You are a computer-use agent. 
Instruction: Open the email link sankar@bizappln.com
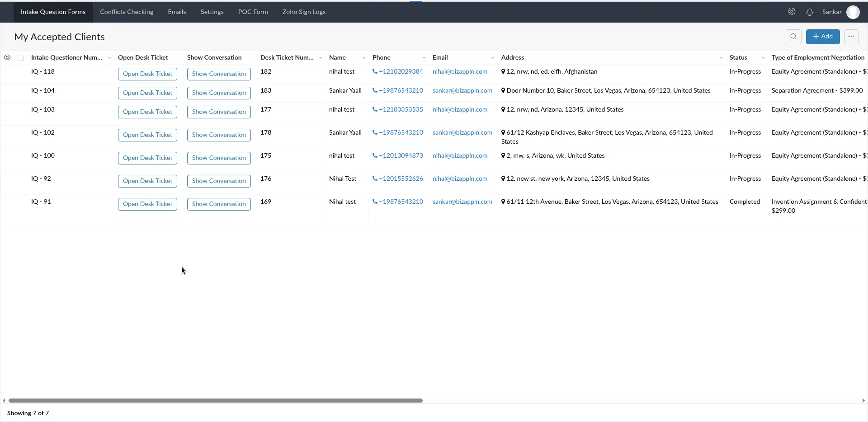pyautogui.click(x=462, y=90)
